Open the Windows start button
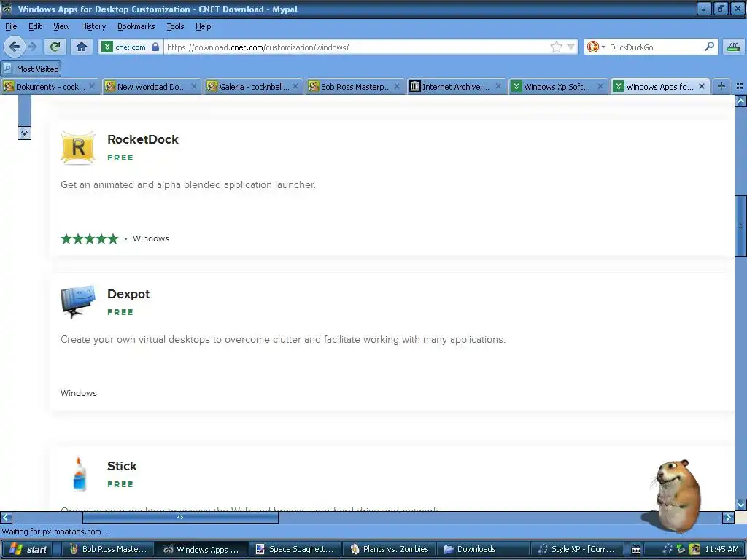747x560 pixels. click(x=28, y=549)
